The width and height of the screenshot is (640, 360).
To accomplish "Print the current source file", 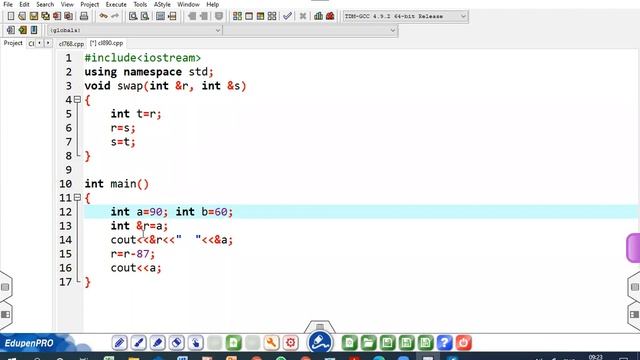I will 84,16.
